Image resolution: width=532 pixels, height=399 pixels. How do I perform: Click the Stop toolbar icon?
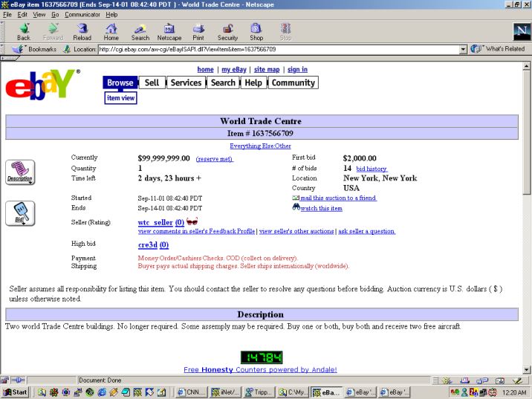coord(285,32)
